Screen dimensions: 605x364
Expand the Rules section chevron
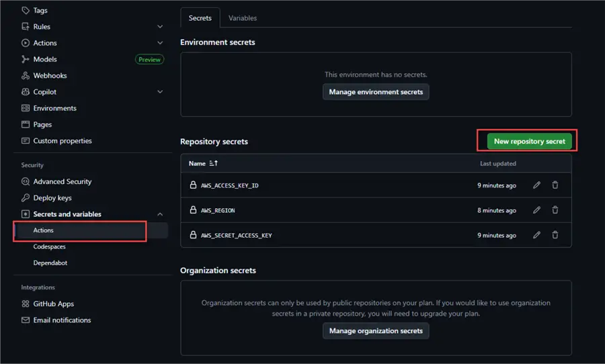(160, 27)
